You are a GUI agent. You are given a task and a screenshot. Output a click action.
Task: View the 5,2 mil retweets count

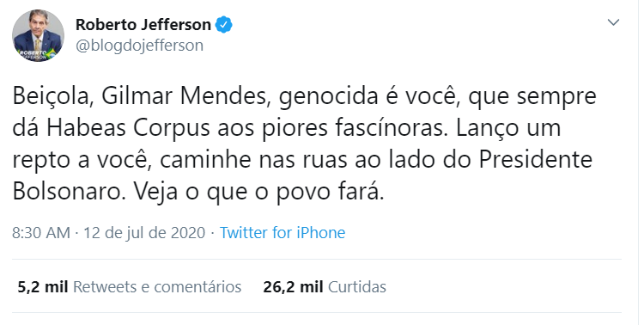point(43,287)
